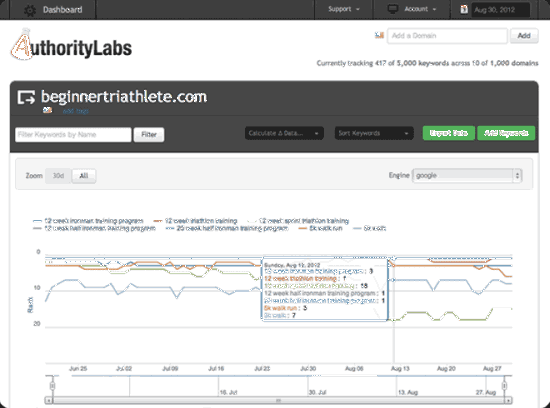Click the add tags link

[75, 111]
